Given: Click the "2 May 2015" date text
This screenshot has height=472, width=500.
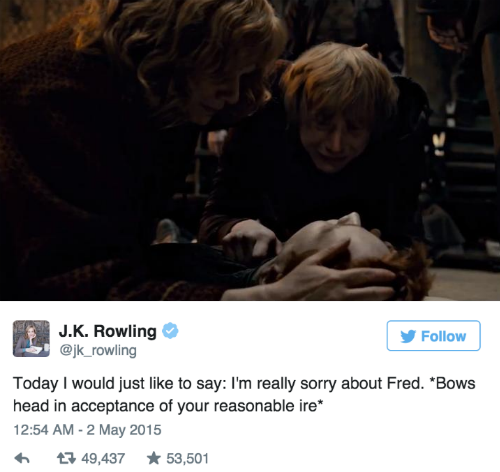Looking at the screenshot, I should 124,430.
